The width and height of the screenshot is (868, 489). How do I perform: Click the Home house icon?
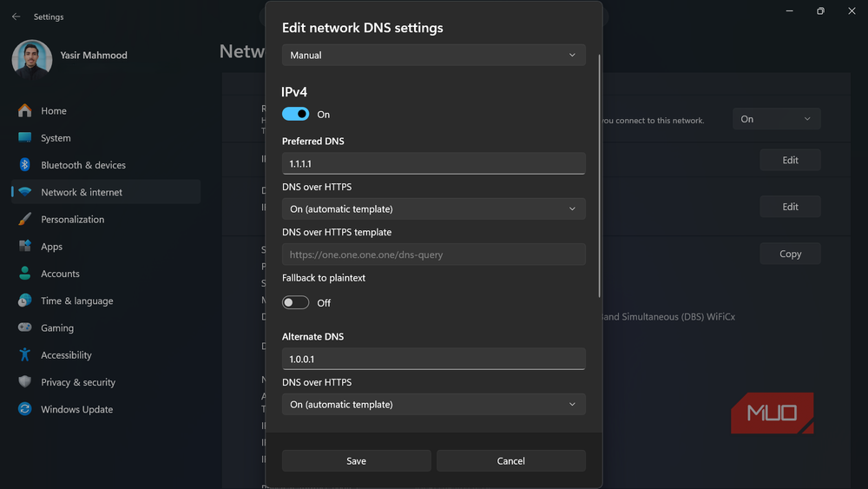coord(24,110)
